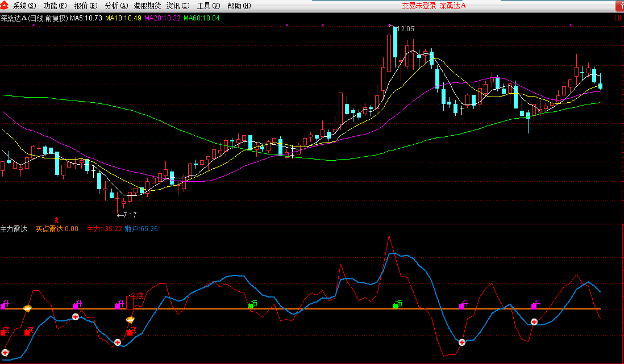Click the small red square icon at chart corner
This screenshot has width=624, height=364.
click(618, 18)
